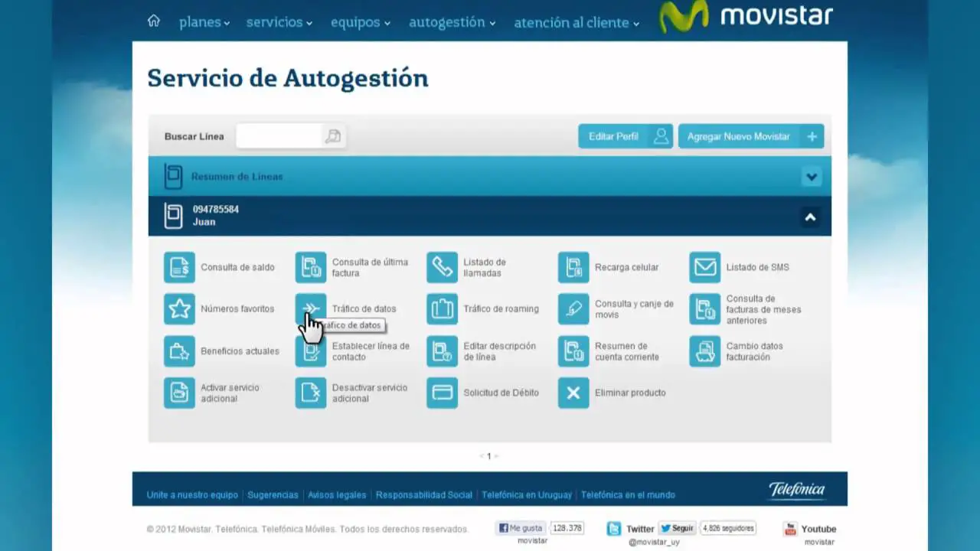
Task: Open the Números favoritos star icon
Action: pyautogui.click(x=179, y=309)
